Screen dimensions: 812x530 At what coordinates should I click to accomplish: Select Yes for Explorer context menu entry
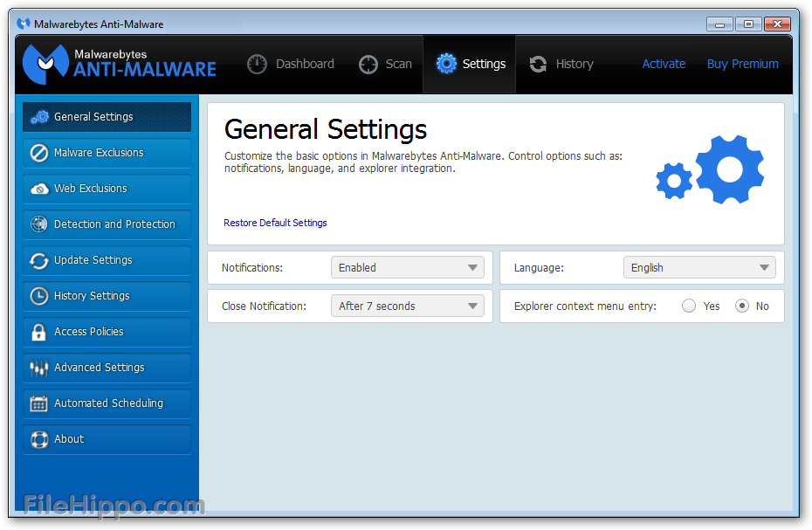tap(689, 306)
